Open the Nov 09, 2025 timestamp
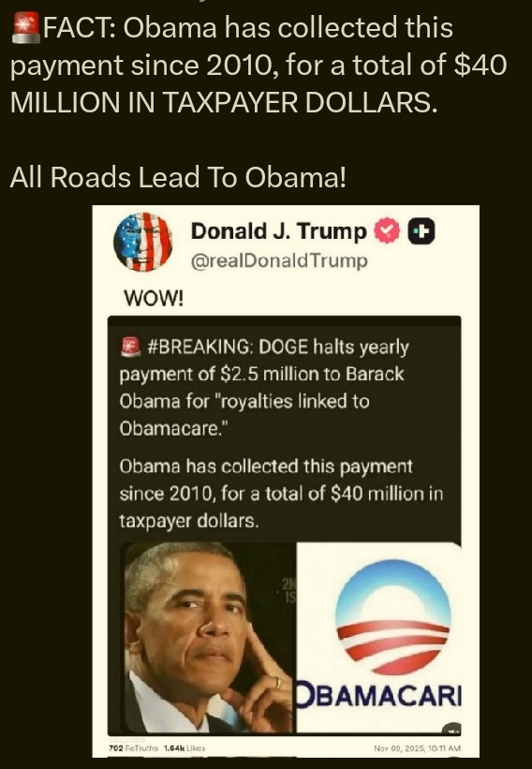Screen dimensions: 532x769 tap(418, 747)
